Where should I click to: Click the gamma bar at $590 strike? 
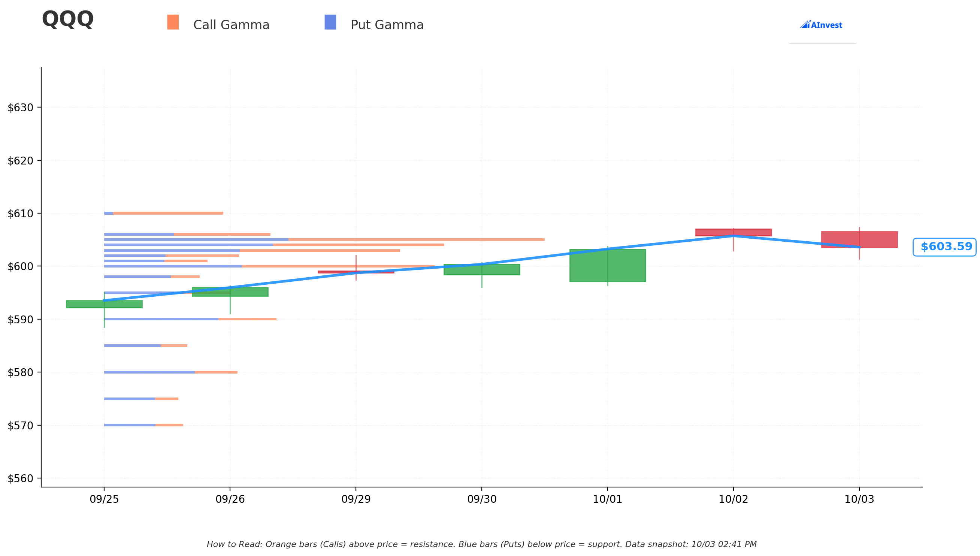pos(190,319)
